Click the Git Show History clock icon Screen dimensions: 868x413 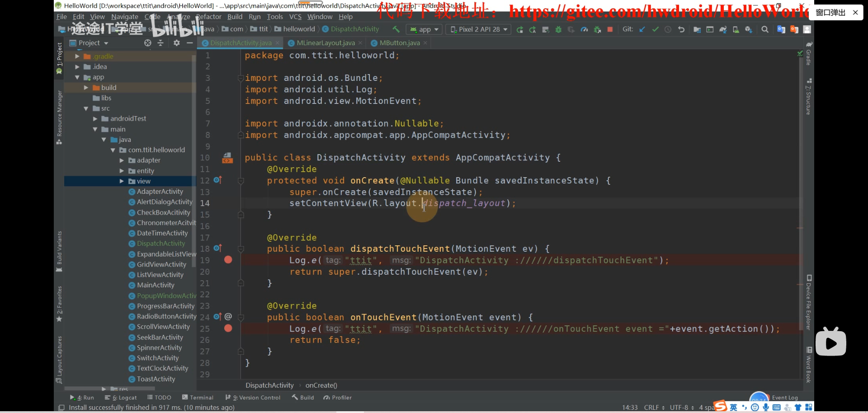pos(668,29)
